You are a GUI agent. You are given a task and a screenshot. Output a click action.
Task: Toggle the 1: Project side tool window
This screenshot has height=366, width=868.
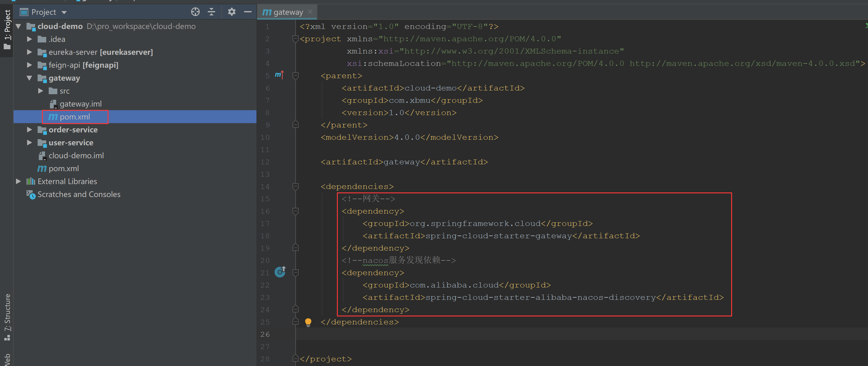[7, 30]
